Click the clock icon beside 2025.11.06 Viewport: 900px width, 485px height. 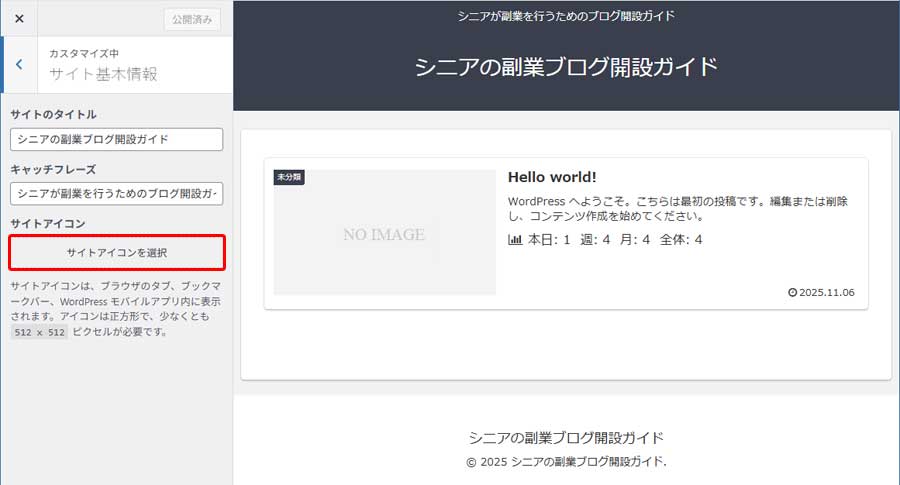click(x=792, y=292)
